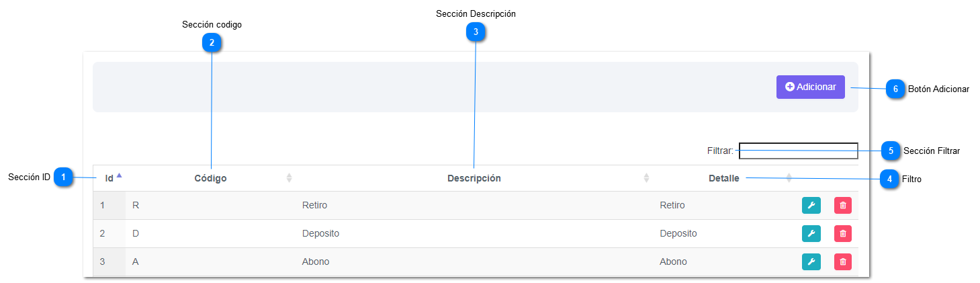Select the code cell containing D
Viewport: 980px width, 283px height.
click(x=210, y=233)
